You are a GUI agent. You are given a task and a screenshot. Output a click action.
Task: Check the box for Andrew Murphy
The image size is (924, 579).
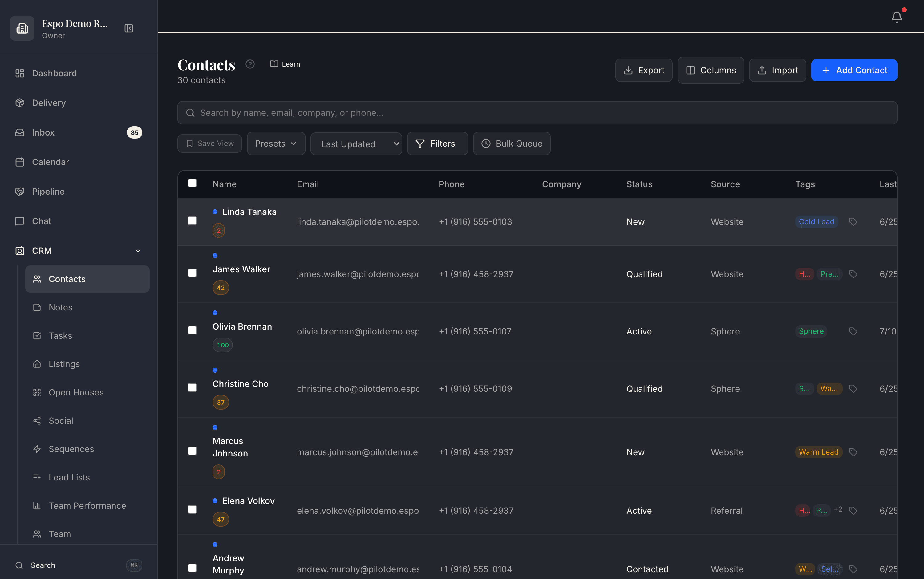(x=192, y=568)
